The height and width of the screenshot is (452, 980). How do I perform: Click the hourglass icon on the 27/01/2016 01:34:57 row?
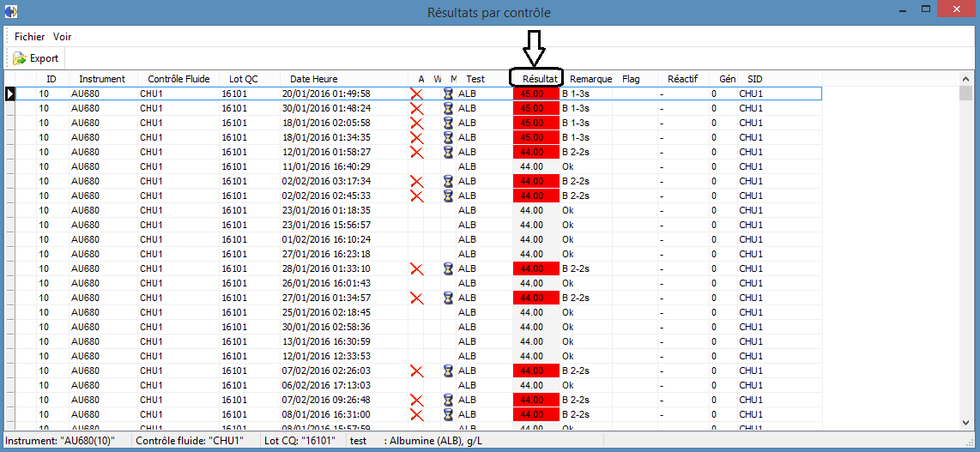pyautogui.click(x=448, y=298)
